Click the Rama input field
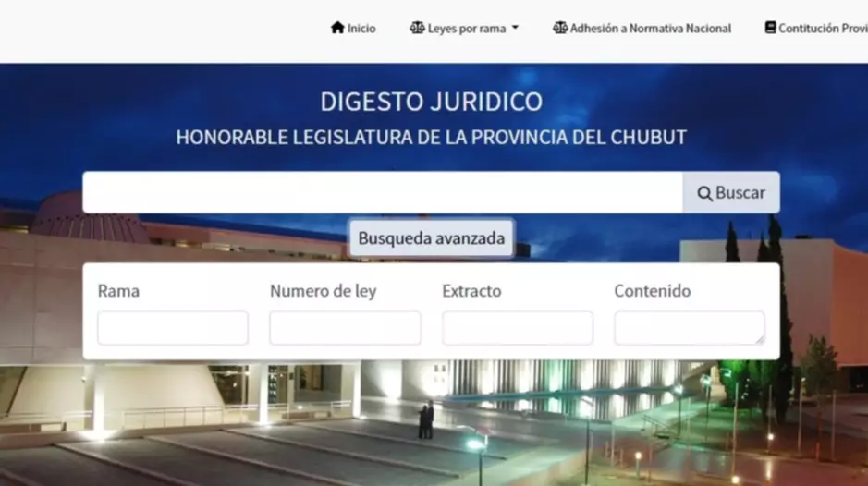The image size is (868, 486). (x=173, y=328)
